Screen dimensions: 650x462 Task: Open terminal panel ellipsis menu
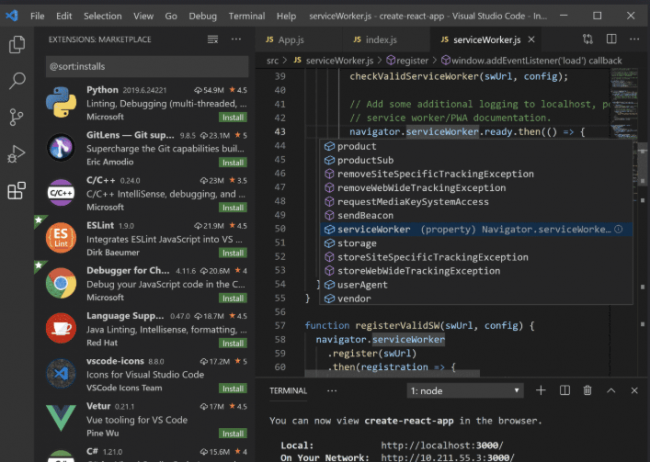[x=332, y=390]
